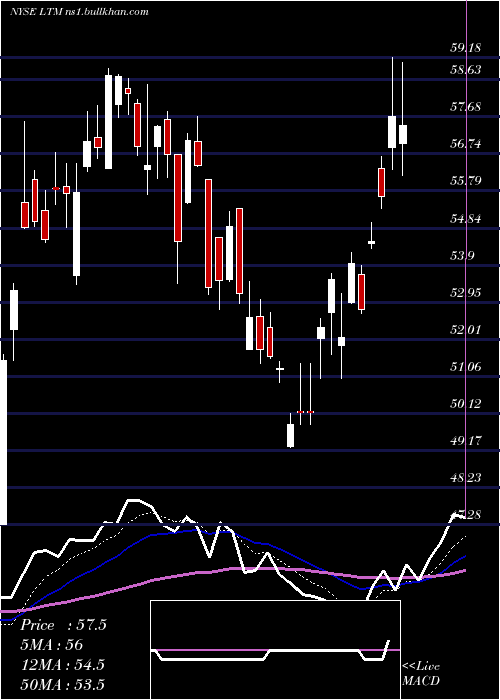Click the 5MA : 56 readout
500x700 pixels.
(52, 645)
